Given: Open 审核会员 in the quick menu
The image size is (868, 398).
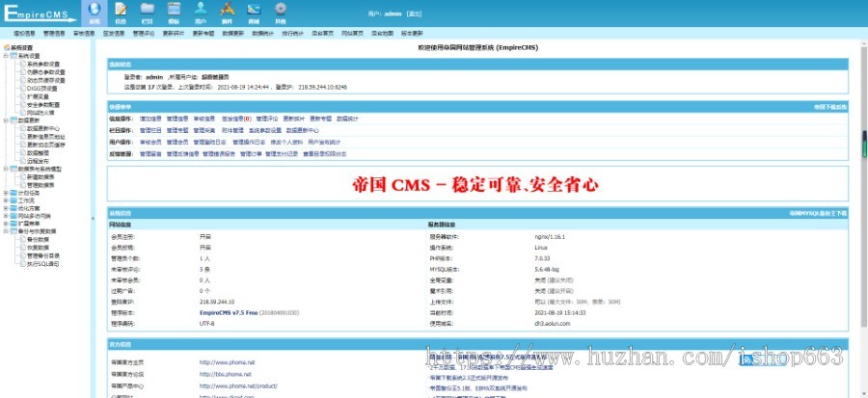Looking at the screenshot, I should (x=150, y=142).
